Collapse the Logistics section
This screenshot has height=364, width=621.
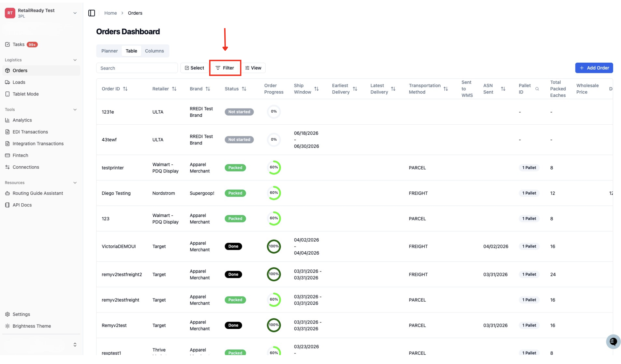tap(75, 60)
